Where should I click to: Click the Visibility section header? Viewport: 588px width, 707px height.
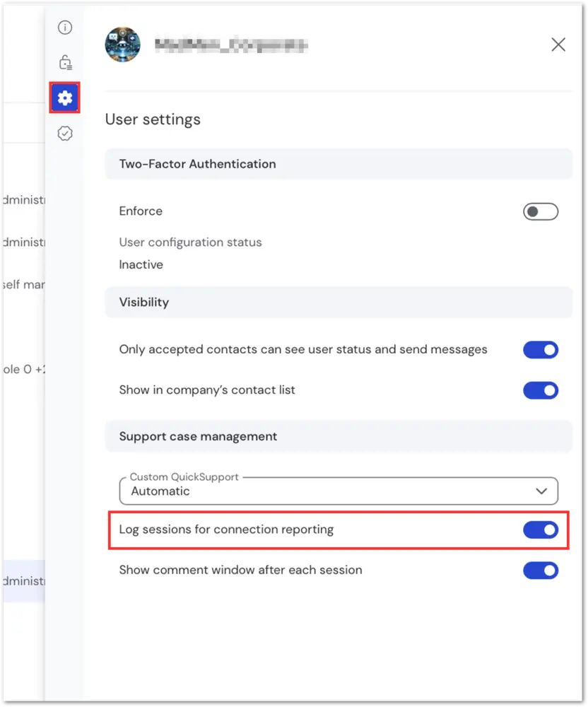click(339, 302)
